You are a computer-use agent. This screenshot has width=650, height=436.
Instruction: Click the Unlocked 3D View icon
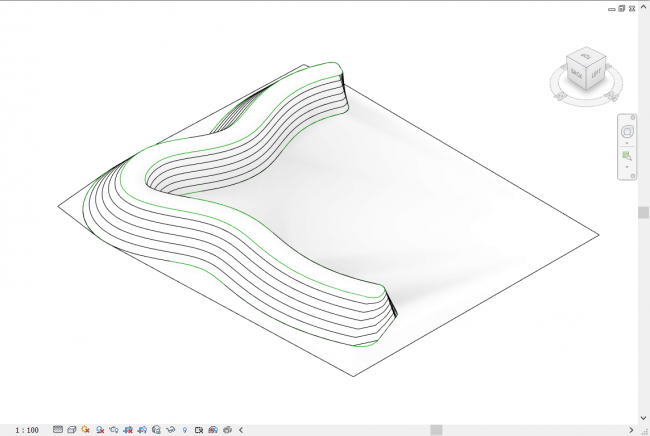(x=157, y=429)
